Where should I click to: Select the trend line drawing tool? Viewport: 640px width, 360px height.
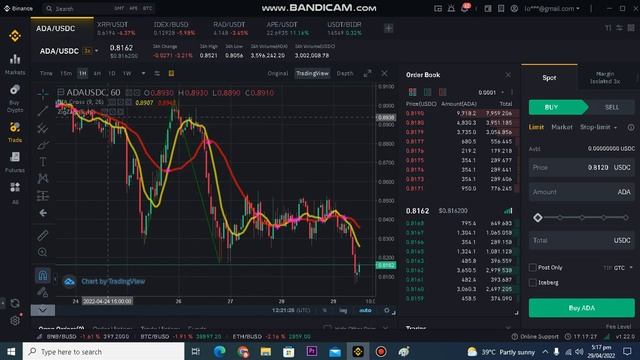(x=43, y=111)
